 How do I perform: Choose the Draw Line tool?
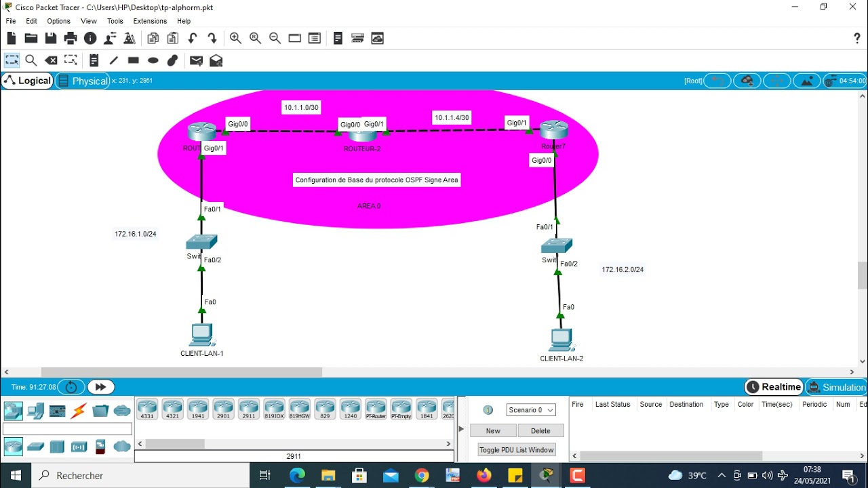113,60
